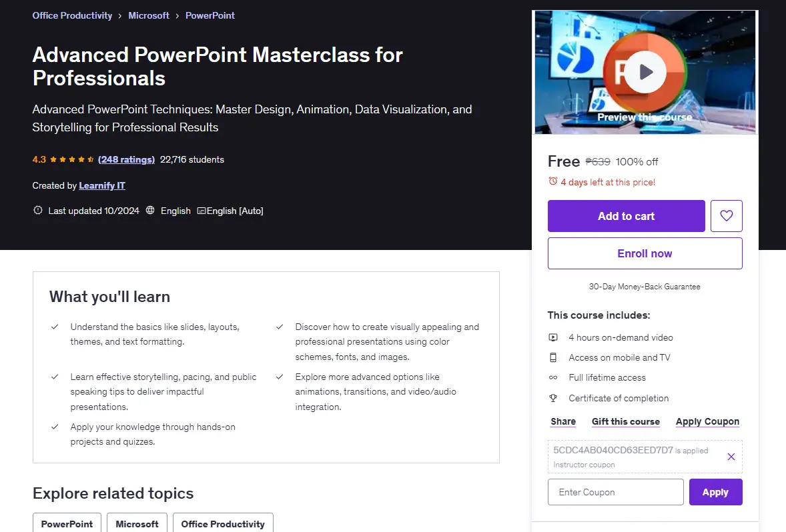Click coupon code 5CDC4AB040CD63EED7D7 text
Image resolution: width=786 pixels, height=532 pixels.
pos(613,450)
